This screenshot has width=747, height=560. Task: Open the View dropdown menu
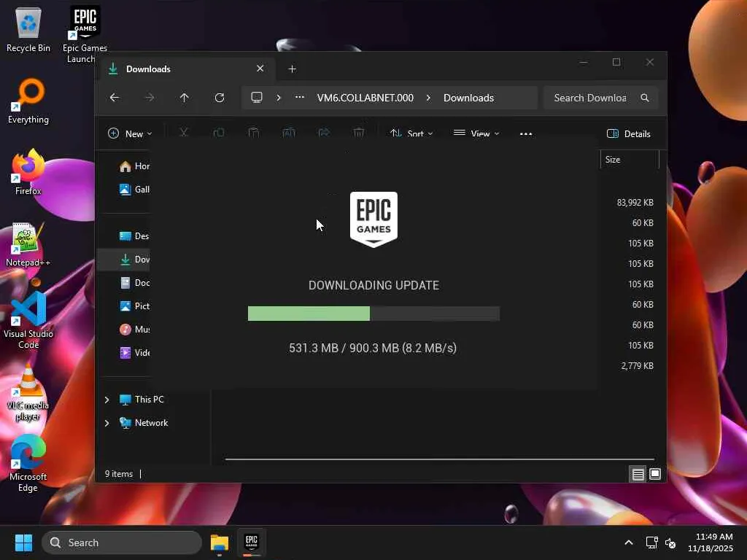(476, 134)
